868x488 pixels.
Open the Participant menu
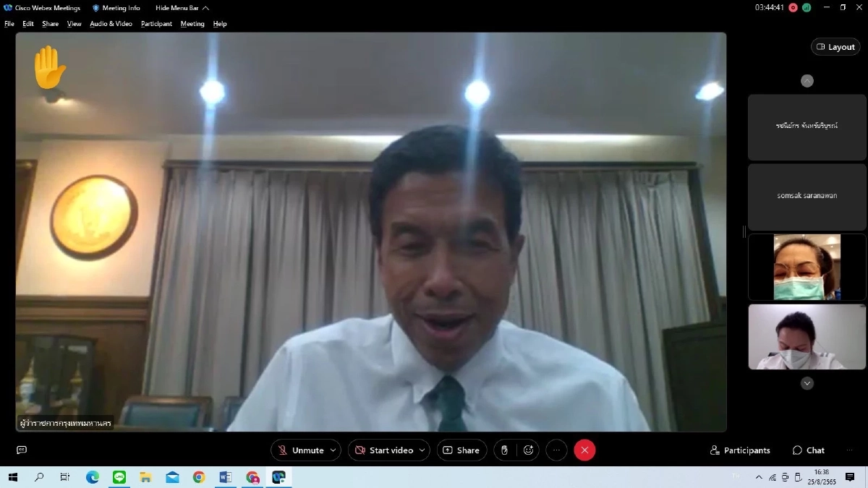156,24
